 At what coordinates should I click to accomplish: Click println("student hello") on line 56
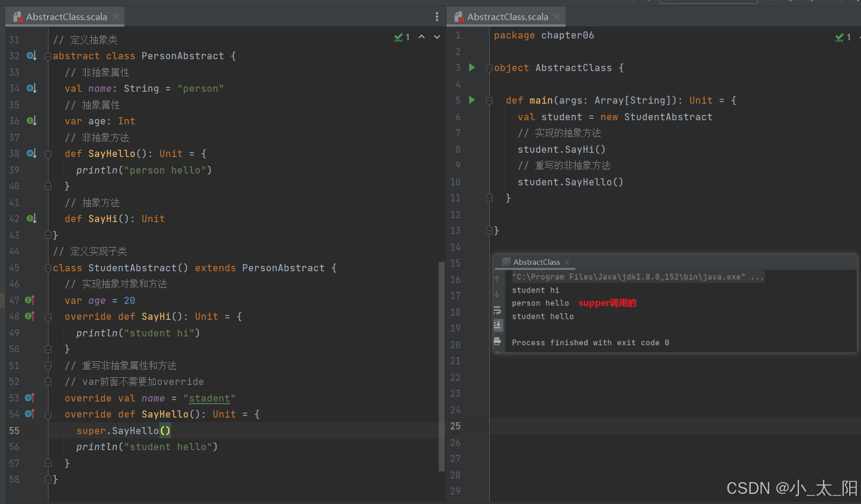tap(147, 447)
